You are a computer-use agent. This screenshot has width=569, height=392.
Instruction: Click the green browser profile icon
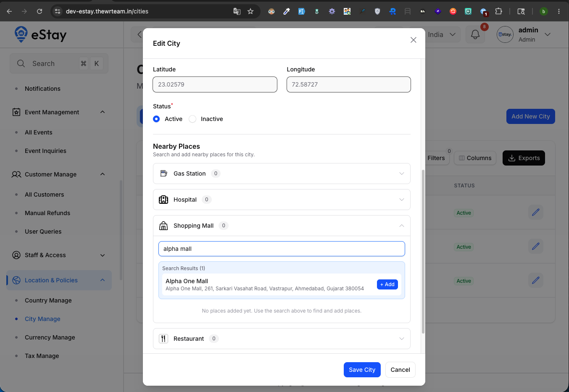pyautogui.click(x=544, y=11)
